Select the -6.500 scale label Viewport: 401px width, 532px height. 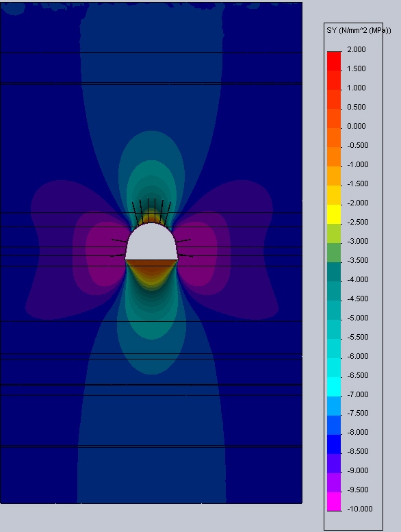click(358, 376)
